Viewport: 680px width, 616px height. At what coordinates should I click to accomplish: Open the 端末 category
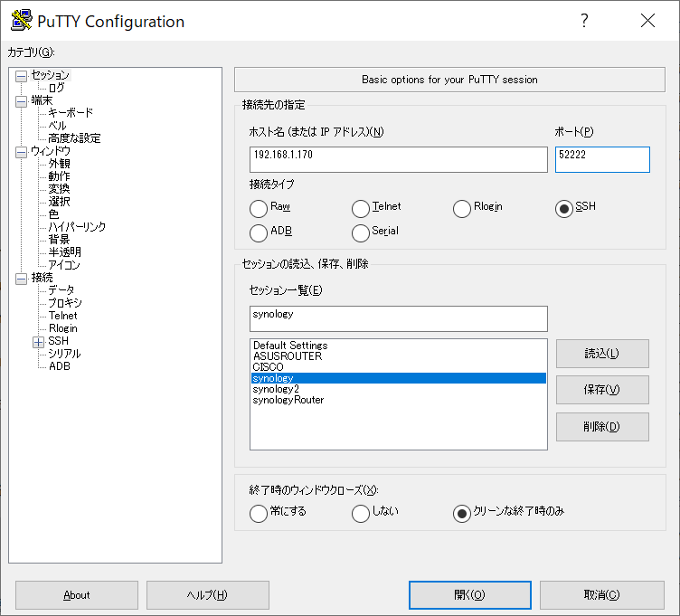click(42, 100)
